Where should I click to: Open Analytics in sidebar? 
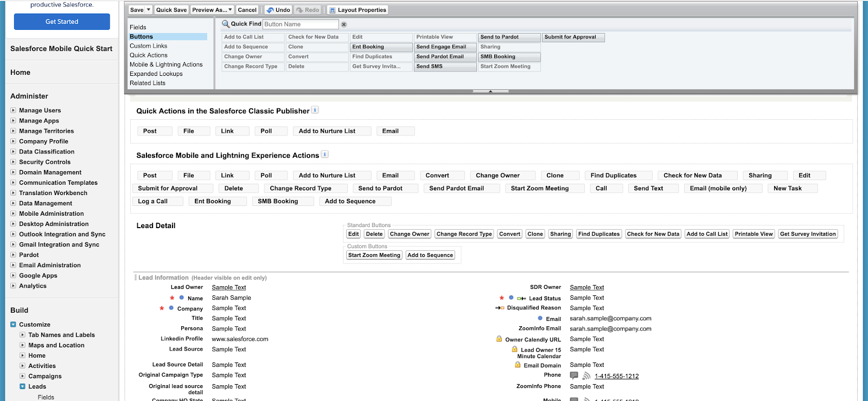(x=33, y=286)
